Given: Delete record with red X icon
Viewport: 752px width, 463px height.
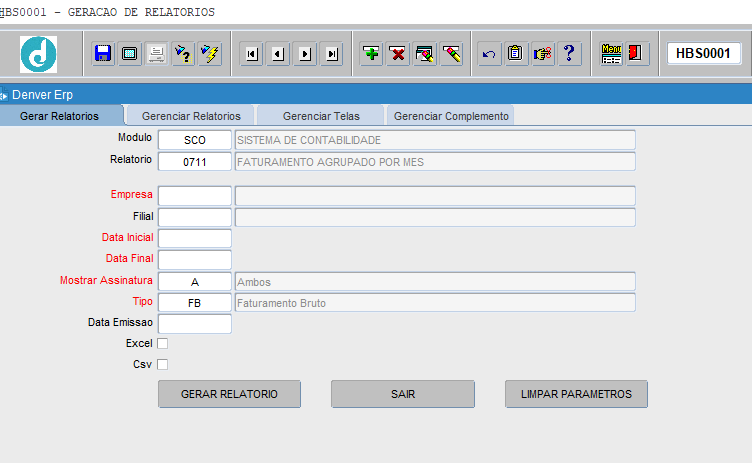Looking at the screenshot, I should click(398, 53).
